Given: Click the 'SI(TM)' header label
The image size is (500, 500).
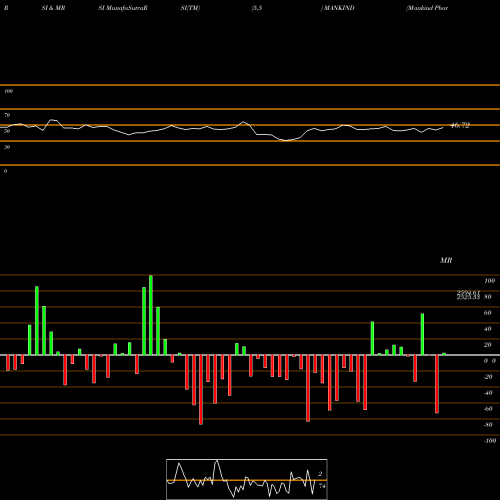Looking at the screenshot, I should point(190,8).
